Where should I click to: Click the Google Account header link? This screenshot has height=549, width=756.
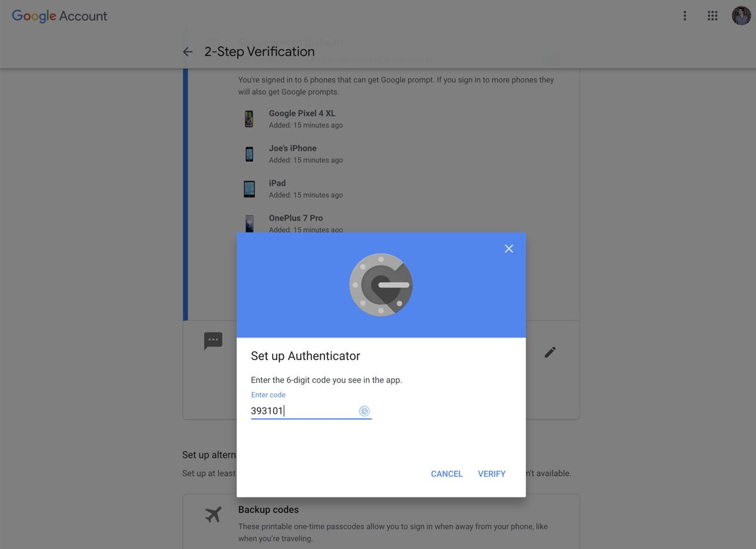click(59, 15)
